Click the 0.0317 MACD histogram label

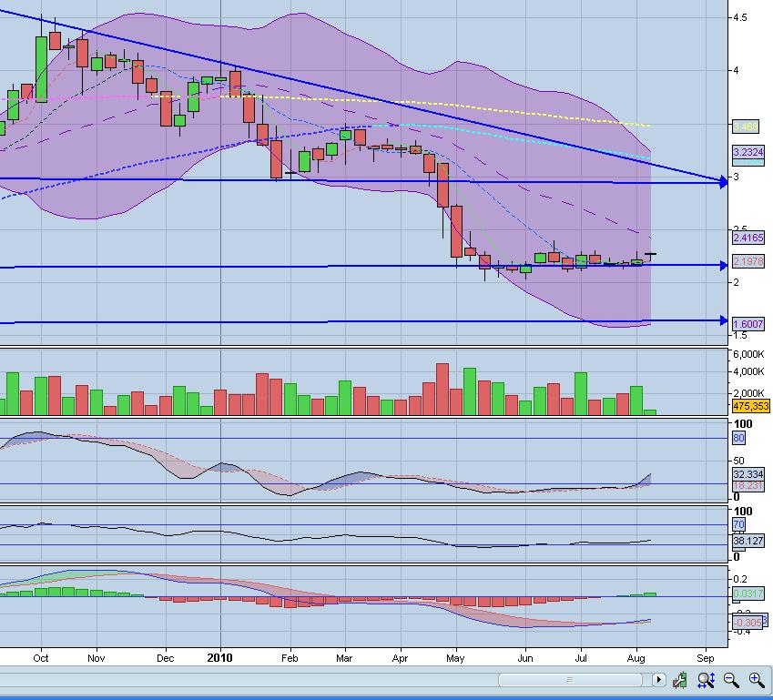[x=748, y=593]
